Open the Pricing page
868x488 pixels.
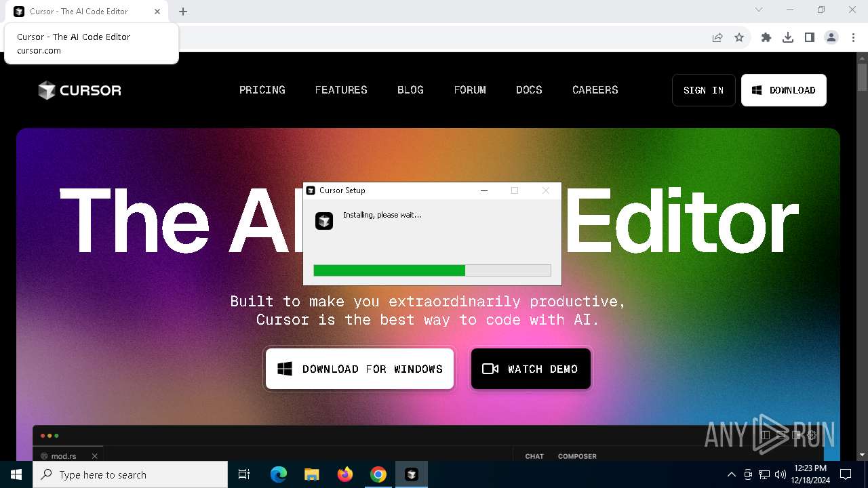pyautogui.click(x=262, y=90)
